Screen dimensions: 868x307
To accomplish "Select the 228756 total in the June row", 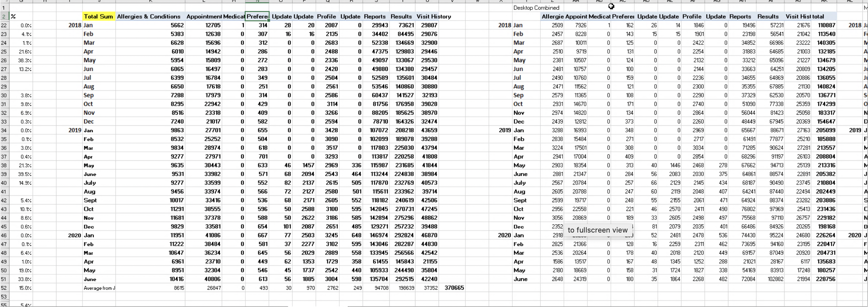I will (826, 279).
